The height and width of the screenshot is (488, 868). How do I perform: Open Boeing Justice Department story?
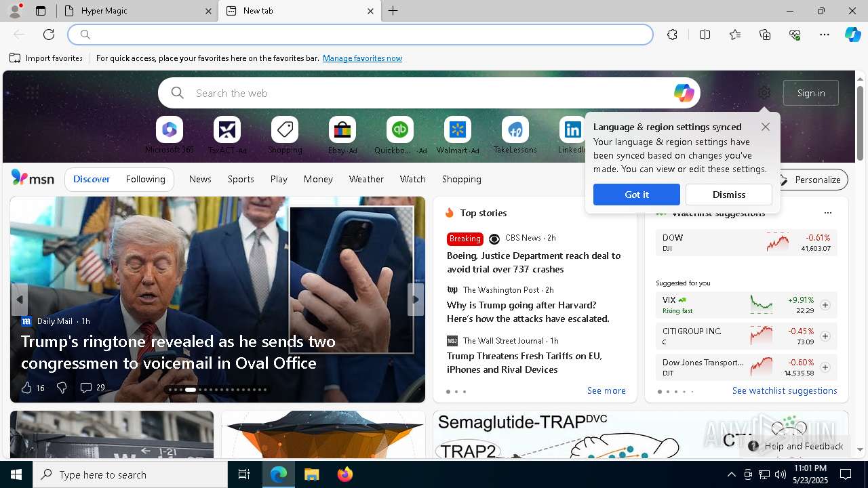click(534, 262)
